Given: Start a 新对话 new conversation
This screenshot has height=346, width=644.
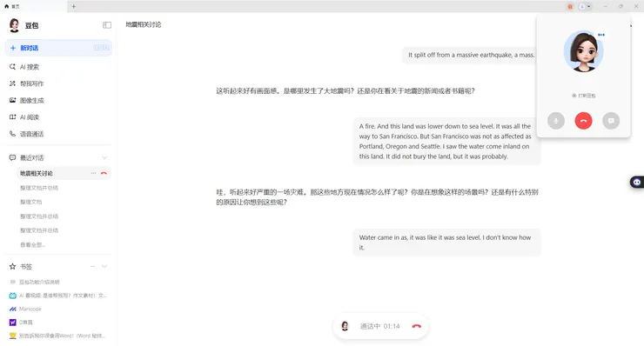Looking at the screenshot, I should (x=58, y=48).
